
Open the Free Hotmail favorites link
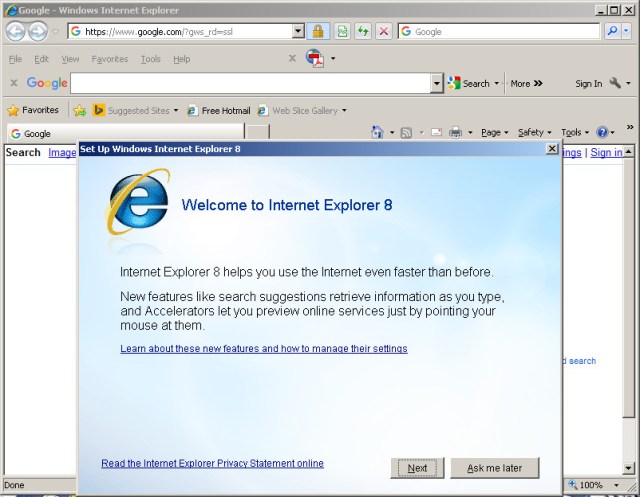click(218, 111)
